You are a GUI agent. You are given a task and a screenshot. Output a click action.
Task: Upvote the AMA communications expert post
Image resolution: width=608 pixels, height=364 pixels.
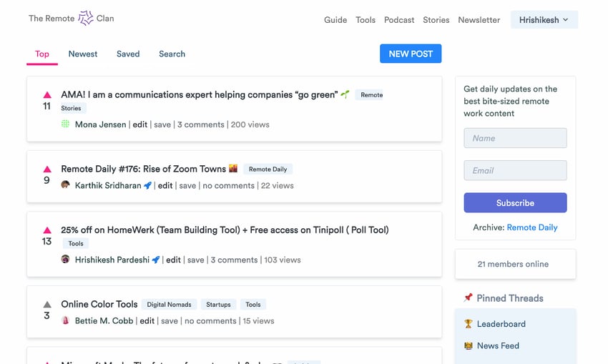tap(47, 94)
